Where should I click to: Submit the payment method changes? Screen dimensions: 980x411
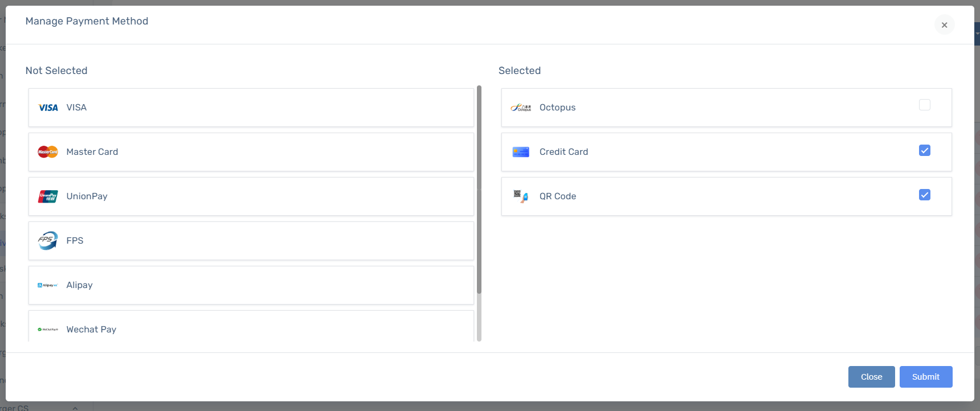926,377
